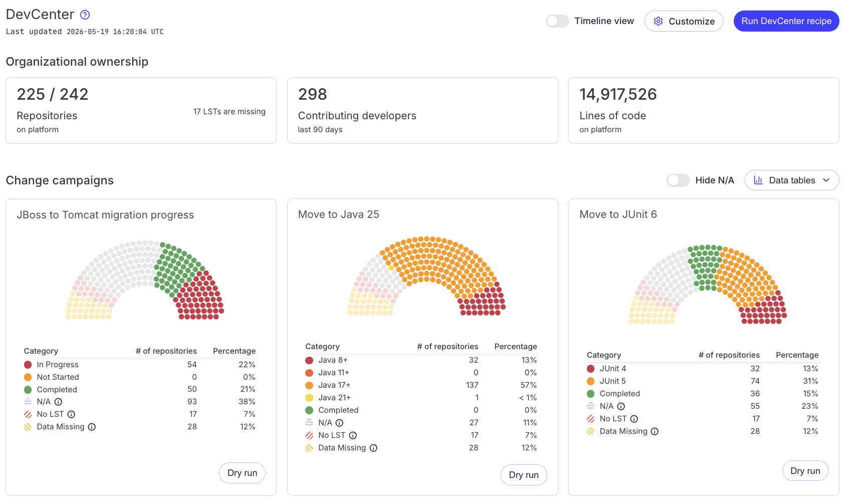Click the bar chart icon in Data tables

758,180
